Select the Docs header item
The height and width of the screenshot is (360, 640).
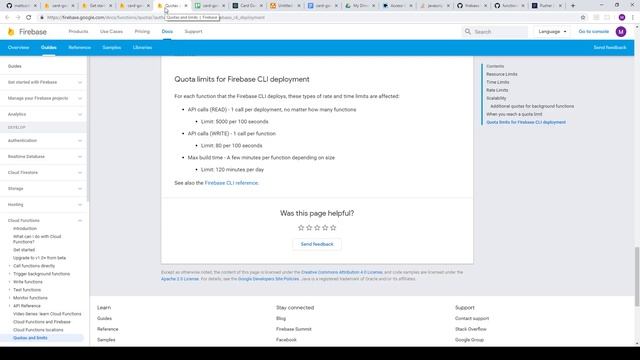[167, 31]
